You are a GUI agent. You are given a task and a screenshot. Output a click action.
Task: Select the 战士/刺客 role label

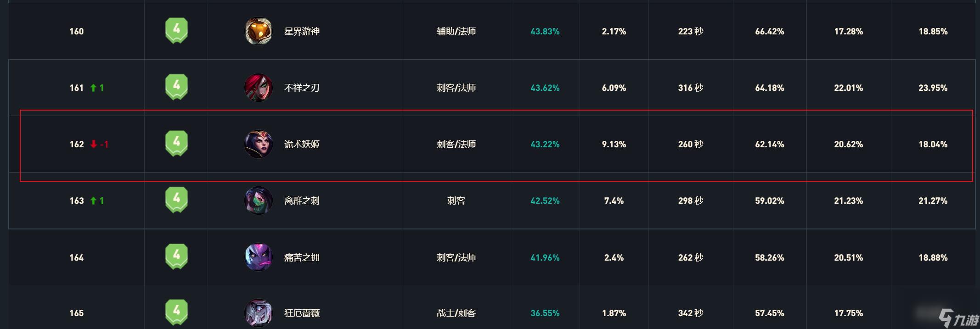456,313
